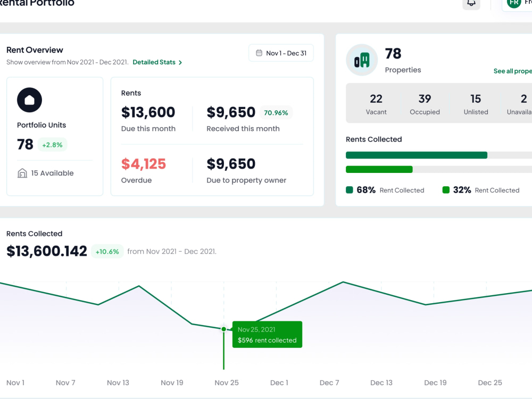The image size is (532, 399).
Task: Click the +10.6% growth badge
Action: [x=107, y=252]
